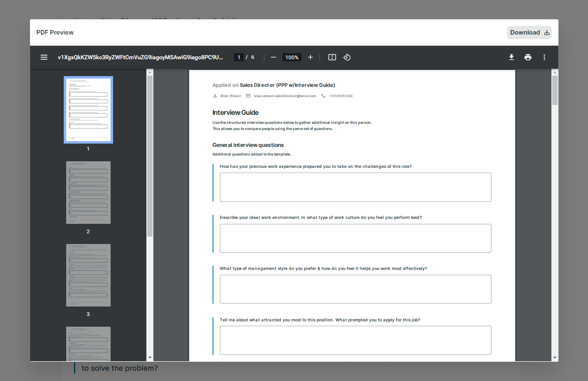Viewport: 588px width, 381px height.
Task: Click the page number input field
Action: click(x=239, y=57)
